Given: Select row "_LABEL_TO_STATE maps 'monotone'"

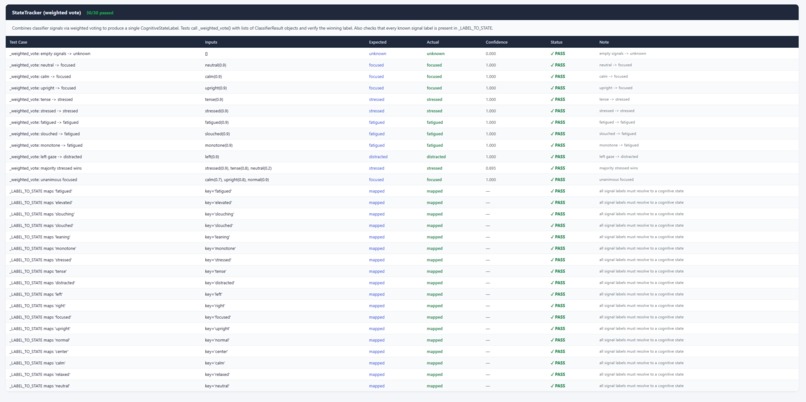Looking at the screenshot, I should (402, 249).
